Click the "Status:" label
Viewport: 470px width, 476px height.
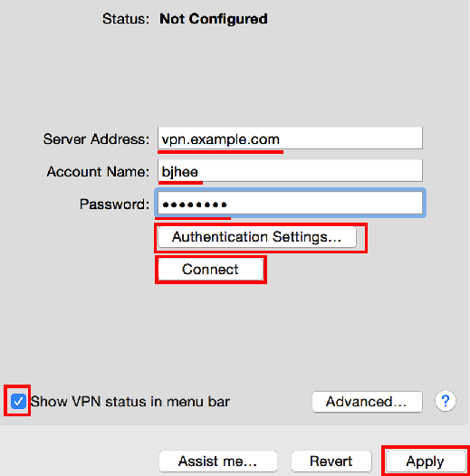pos(126,19)
